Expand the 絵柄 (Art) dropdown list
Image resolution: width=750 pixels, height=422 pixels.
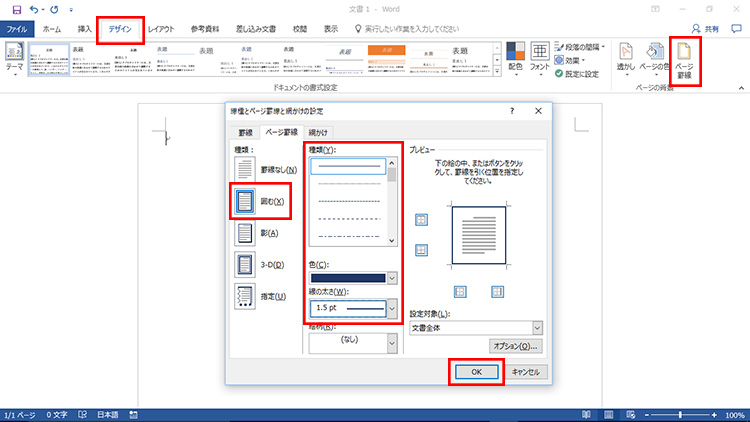pyautogui.click(x=391, y=339)
